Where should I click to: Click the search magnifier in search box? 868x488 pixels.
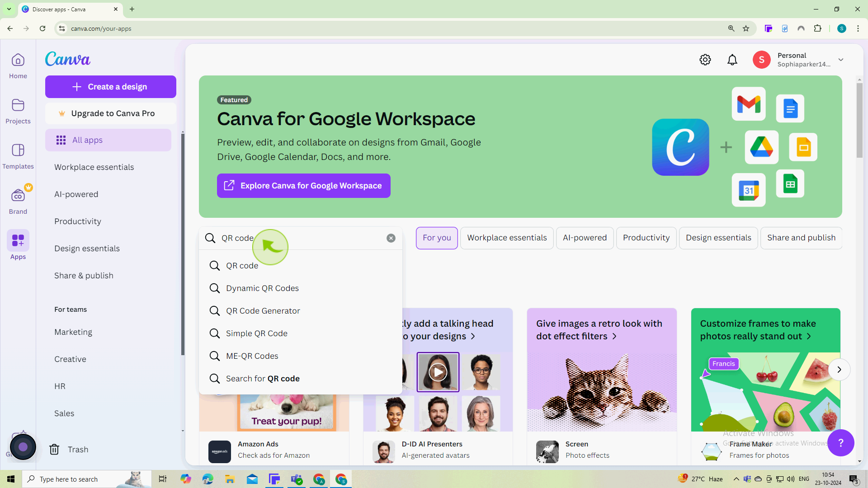[x=210, y=238]
